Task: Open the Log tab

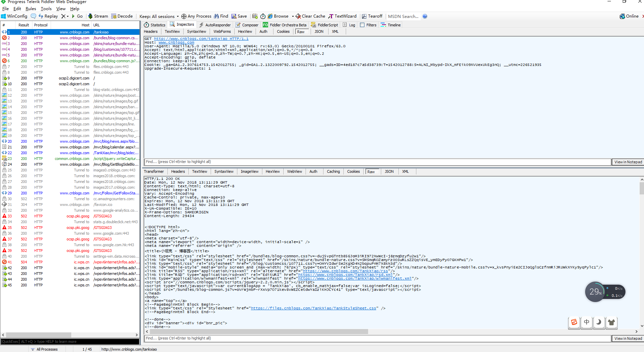Action: (349, 25)
